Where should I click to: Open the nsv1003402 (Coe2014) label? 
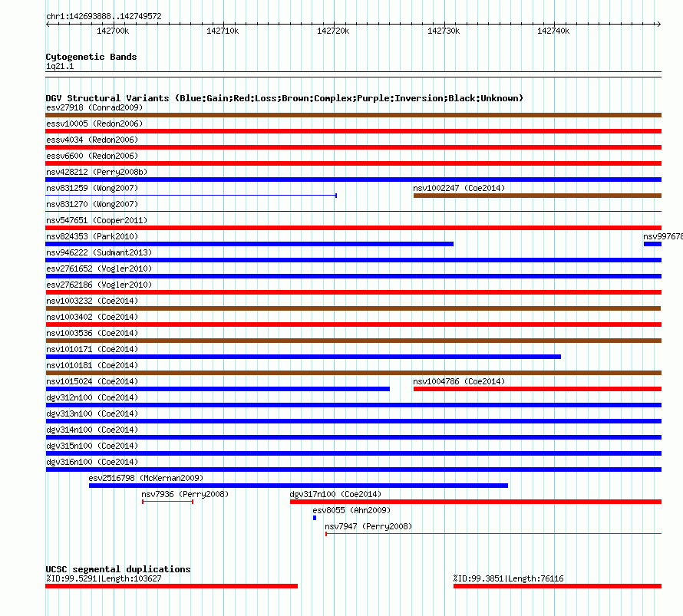[92, 317]
